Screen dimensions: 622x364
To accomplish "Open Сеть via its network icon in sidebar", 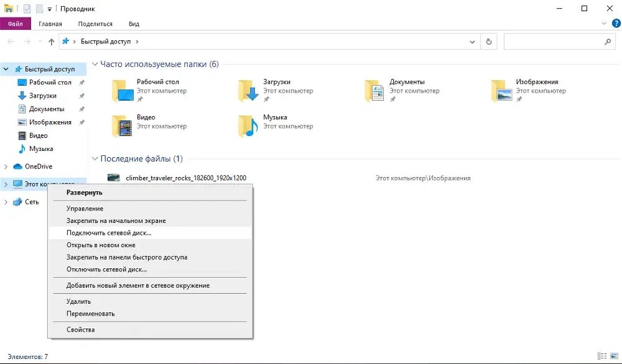I will click(x=18, y=201).
